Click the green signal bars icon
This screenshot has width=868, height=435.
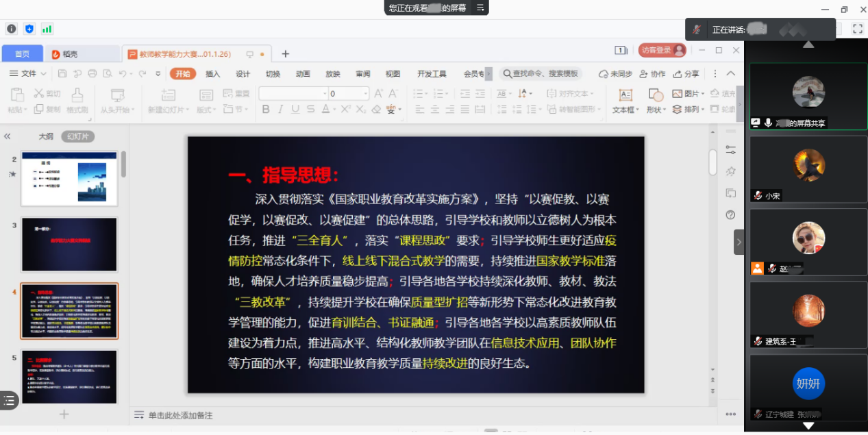point(47,29)
